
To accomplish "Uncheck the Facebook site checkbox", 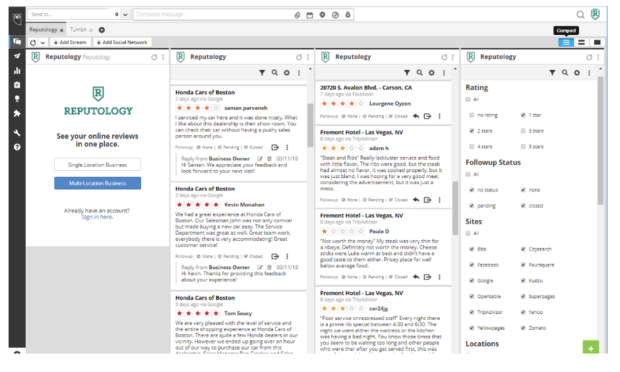I will point(471,265).
